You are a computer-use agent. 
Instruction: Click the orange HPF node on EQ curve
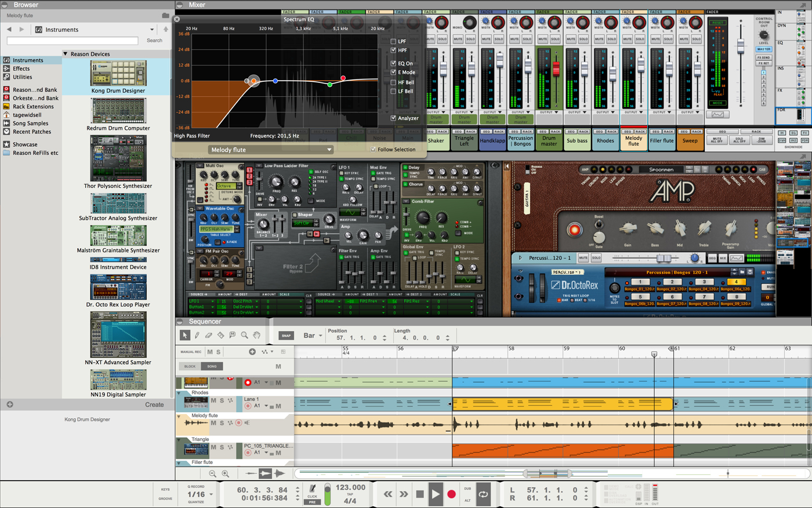pos(254,81)
